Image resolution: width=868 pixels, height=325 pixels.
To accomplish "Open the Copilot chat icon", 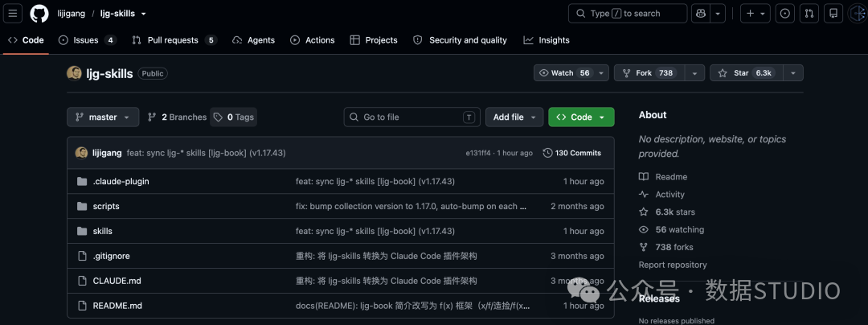I will [x=700, y=14].
